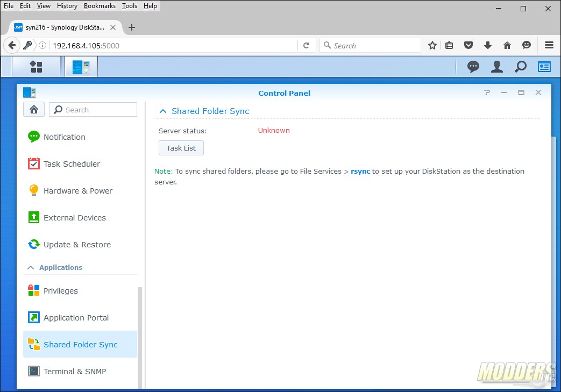Image resolution: width=561 pixels, height=392 pixels.
Task: Reload the page with refresh icon
Action: pos(306,45)
